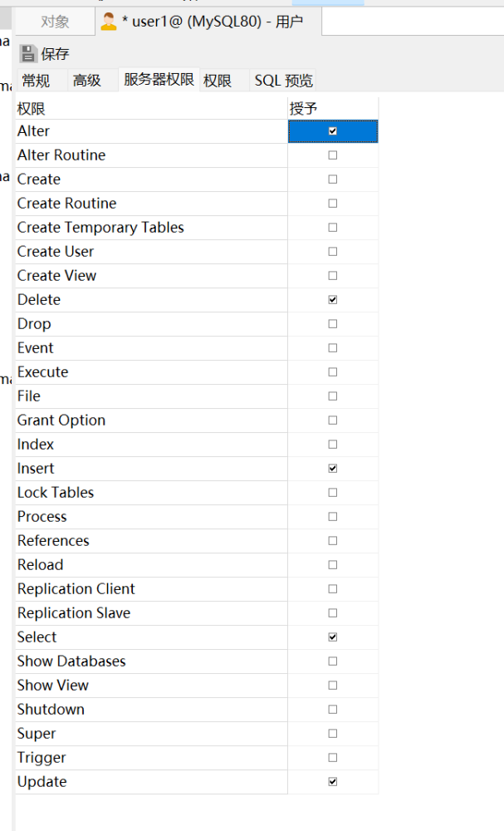Open the 权限 tab next to 服务器权限
Image resolution: width=504 pixels, height=831 pixels.
[x=217, y=81]
